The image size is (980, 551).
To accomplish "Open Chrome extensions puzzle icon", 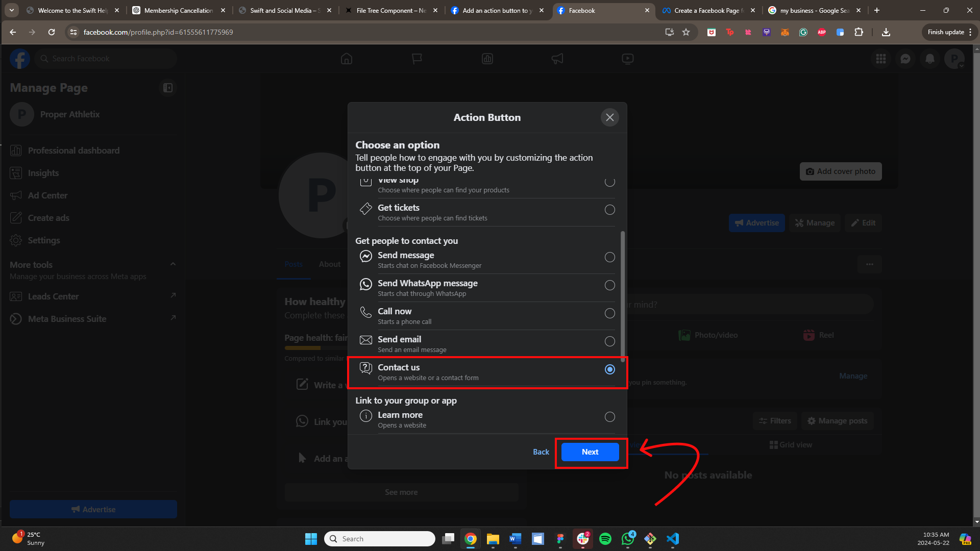I will coord(859,32).
